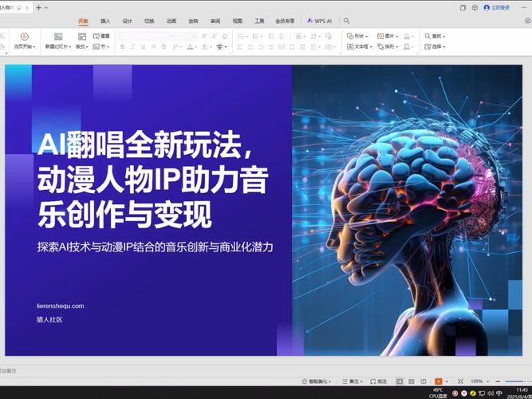The height and width of the screenshot is (399, 532).
Task: Click the WPS AI button
Action: point(319,21)
